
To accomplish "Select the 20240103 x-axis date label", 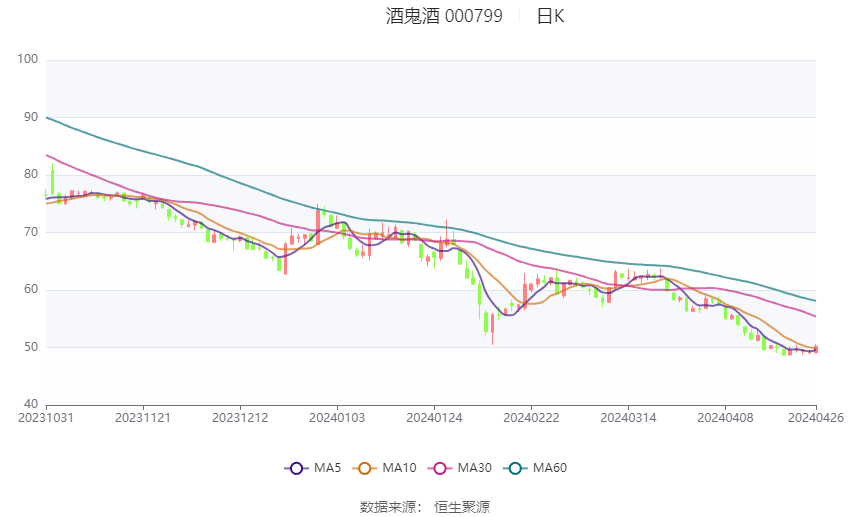I will pos(337,418).
